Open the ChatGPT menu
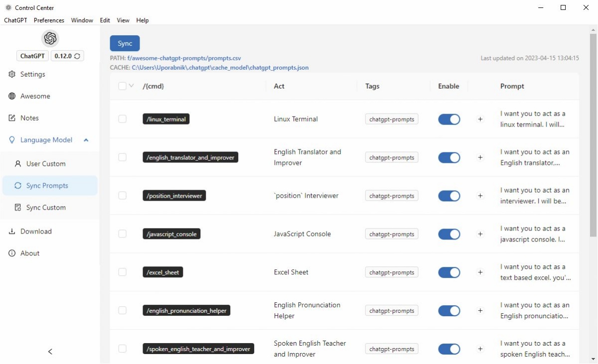 (x=15, y=20)
